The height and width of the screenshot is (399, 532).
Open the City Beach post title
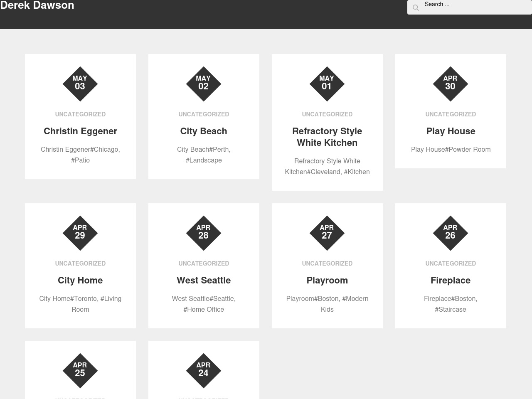(204, 131)
